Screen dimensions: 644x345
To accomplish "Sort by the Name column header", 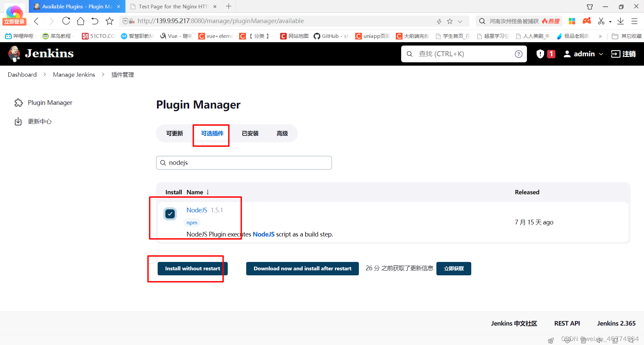I will (x=198, y=192).
